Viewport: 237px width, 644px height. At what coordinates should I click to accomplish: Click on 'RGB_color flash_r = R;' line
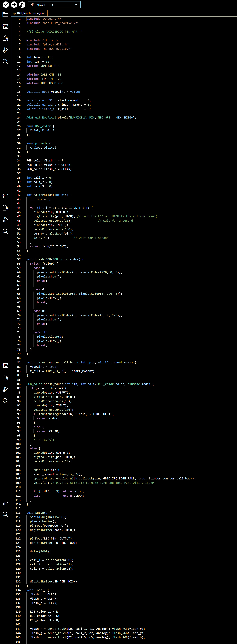tap(46, 160)
